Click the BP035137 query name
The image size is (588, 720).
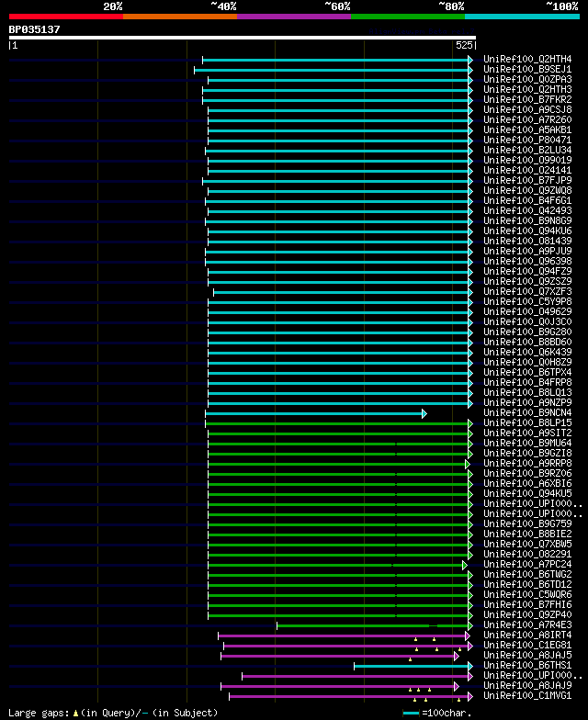pyautogui.click(x=35, y=29)
